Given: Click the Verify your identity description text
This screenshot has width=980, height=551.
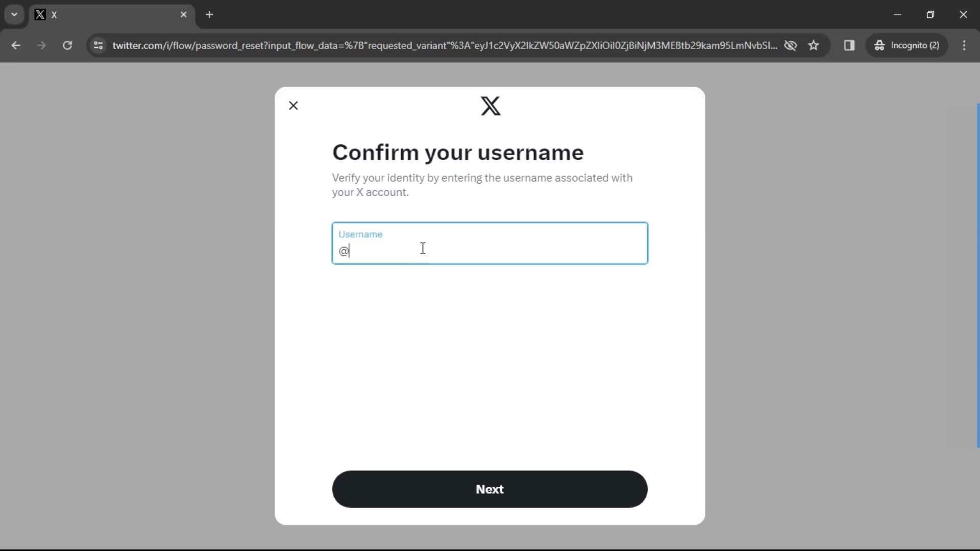Looking at the screenshot, I should tap(482, 185).
